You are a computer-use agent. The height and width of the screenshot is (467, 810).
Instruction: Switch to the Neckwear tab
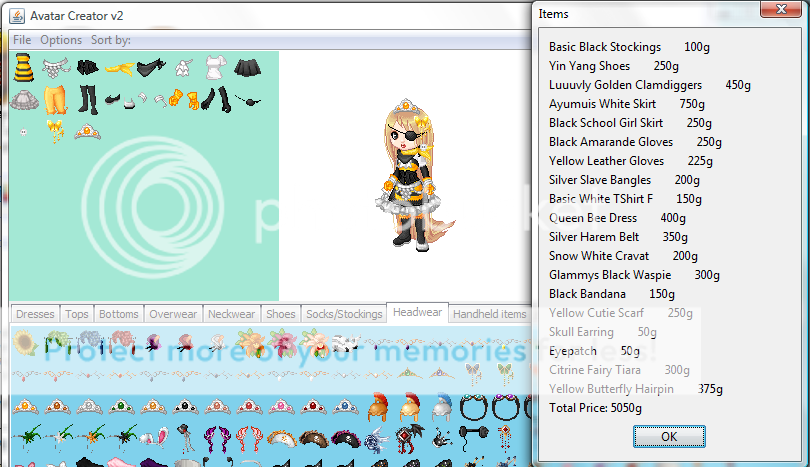(232, 314)
